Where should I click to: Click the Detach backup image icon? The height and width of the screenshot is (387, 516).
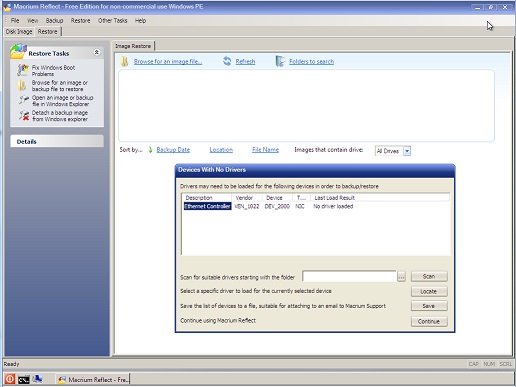tap(24, 115)
